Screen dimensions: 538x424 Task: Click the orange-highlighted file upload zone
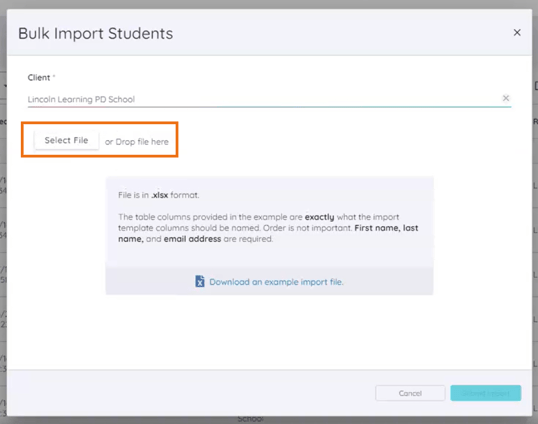pos(100,140)
